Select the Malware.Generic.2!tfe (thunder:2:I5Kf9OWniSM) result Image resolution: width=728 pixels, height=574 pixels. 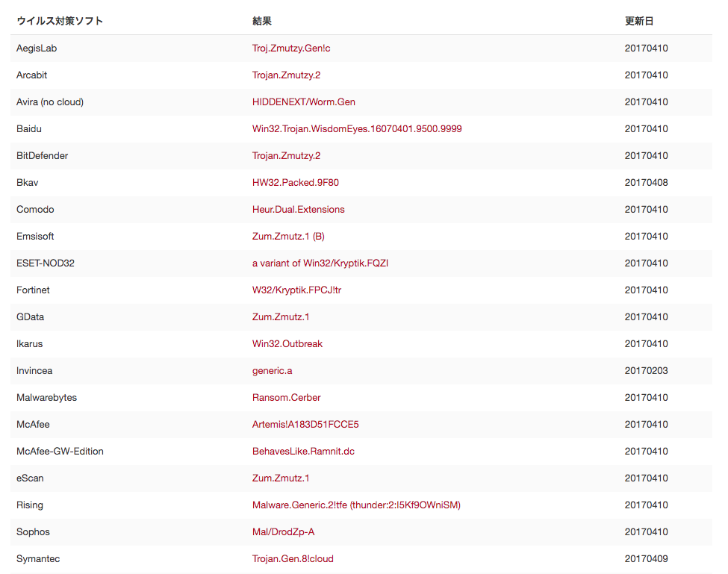pyautogui.click(x=357, y=506)
